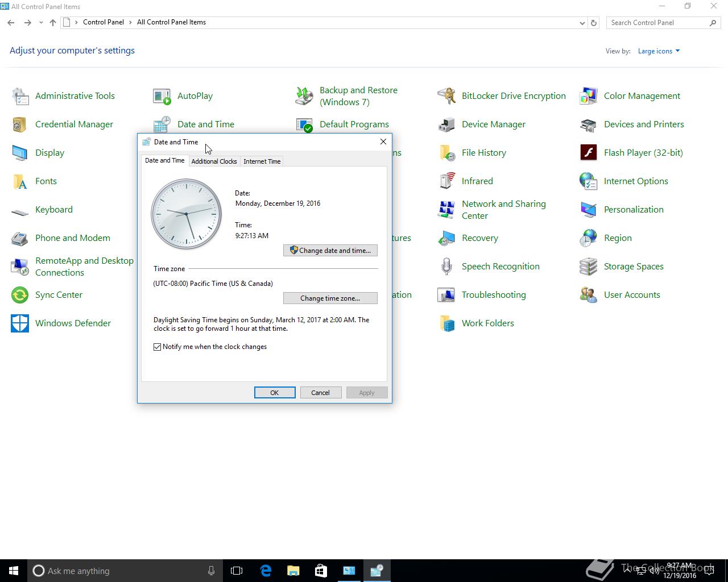728x582 pixels.
Task: Open Flash Player (32-bit) icon
Action: coord(589,153)
